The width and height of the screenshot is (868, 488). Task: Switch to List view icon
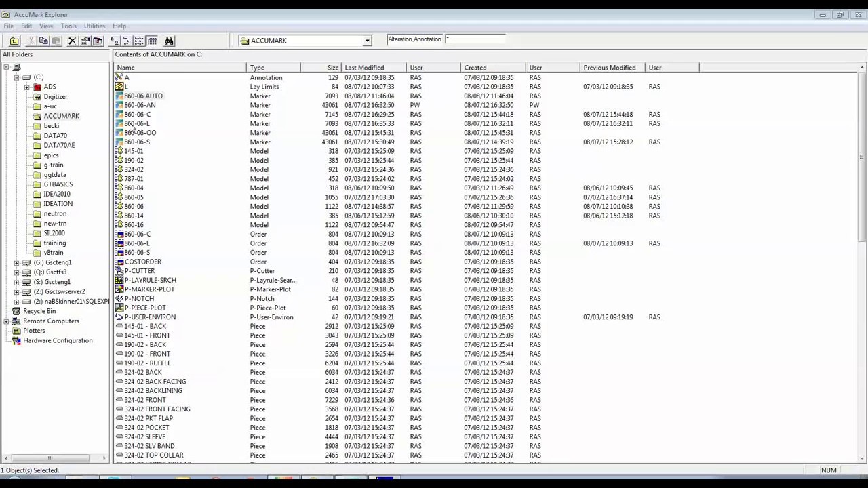tap(139, 41)
